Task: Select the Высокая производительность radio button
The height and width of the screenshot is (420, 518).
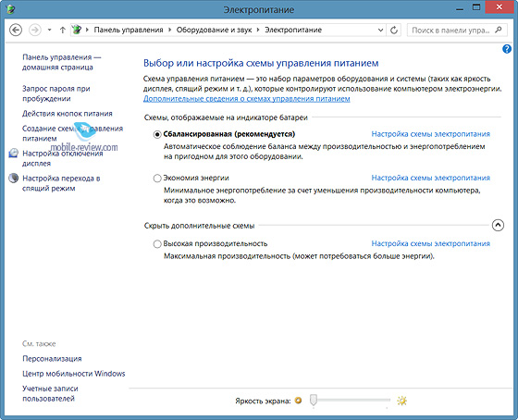Action: 157,244
